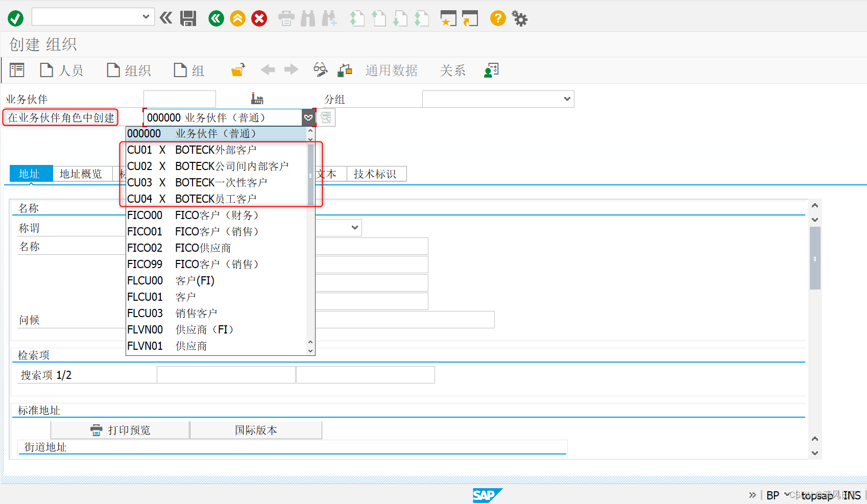Create a new 组织 business partner
This screenshot has height=504, width=867.
tap(129, 70)
